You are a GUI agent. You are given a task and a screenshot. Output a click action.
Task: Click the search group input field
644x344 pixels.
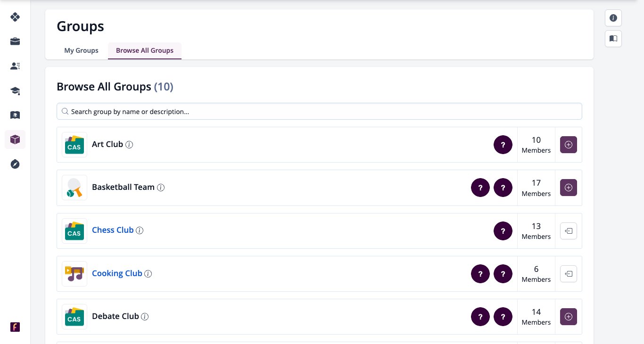(x=319, y=112)
